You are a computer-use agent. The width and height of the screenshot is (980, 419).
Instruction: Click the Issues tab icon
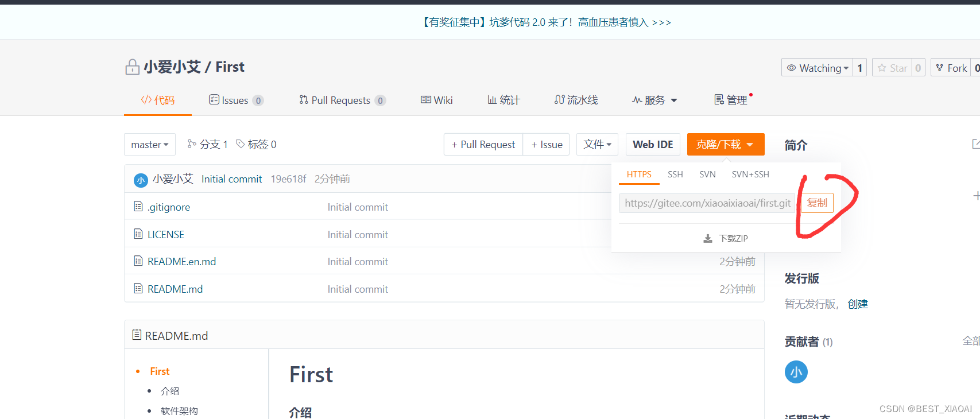click(214, 99)
